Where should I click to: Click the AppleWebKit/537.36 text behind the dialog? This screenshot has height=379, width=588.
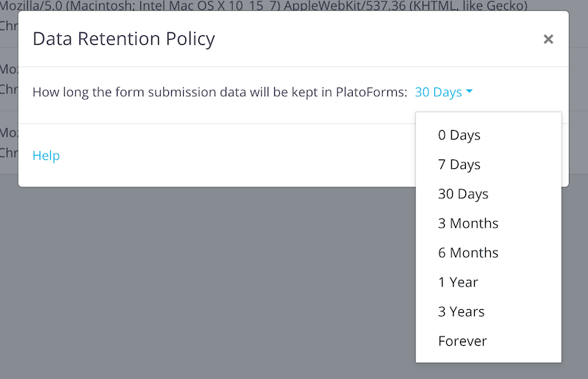coord(367,6)
